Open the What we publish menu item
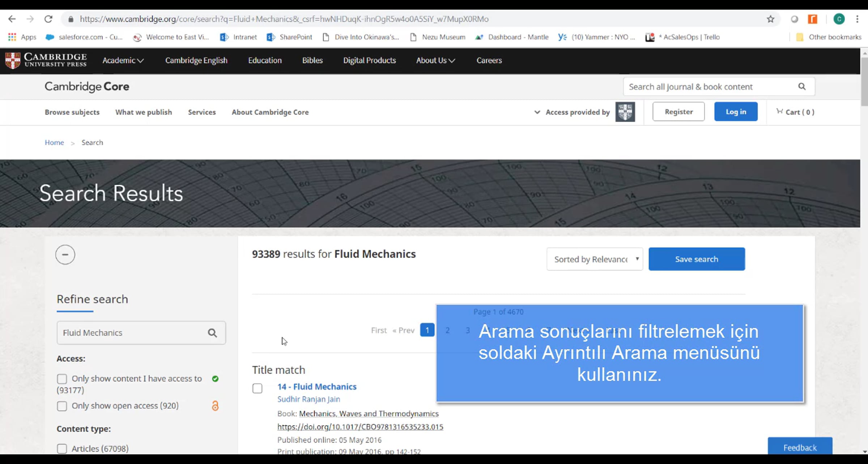Image resolution: width=868 pixels, height=464 pixels. 144,112
